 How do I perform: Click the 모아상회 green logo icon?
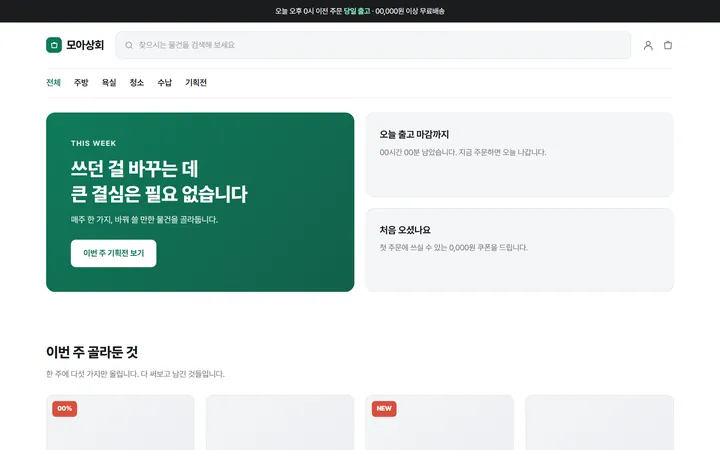click(x=54, y=45)
